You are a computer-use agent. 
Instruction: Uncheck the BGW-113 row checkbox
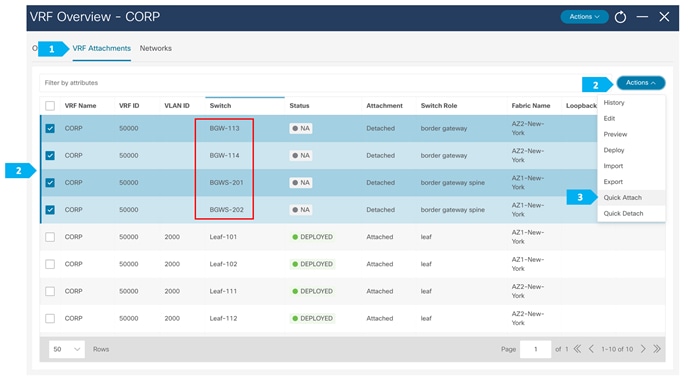click(50, 128)
